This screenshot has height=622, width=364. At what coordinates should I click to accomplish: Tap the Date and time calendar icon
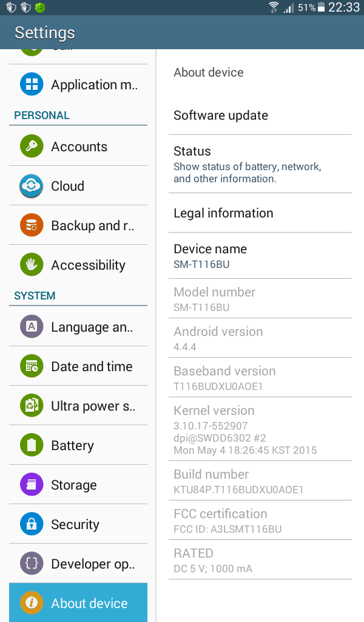pos(32,366)
